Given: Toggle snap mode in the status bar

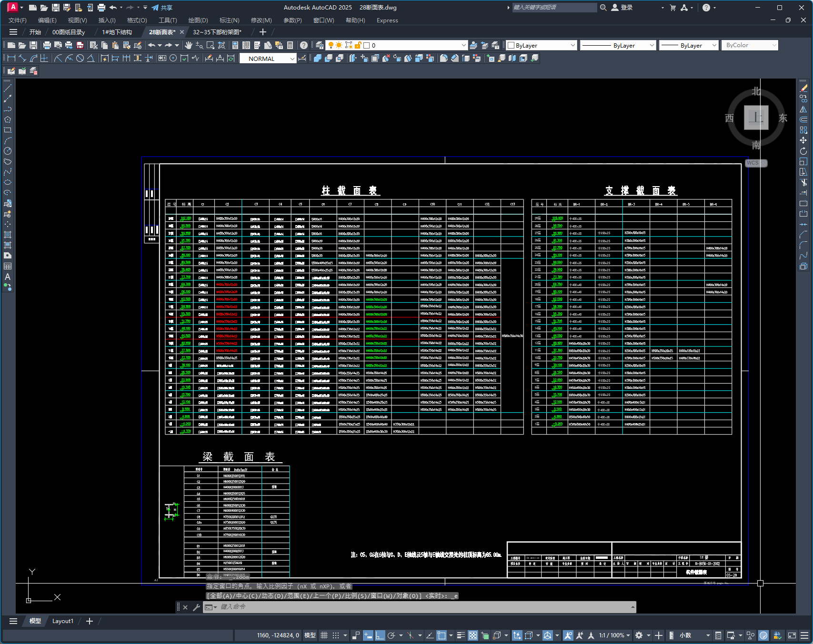Looking at the screenshot, I should [335, 635].
